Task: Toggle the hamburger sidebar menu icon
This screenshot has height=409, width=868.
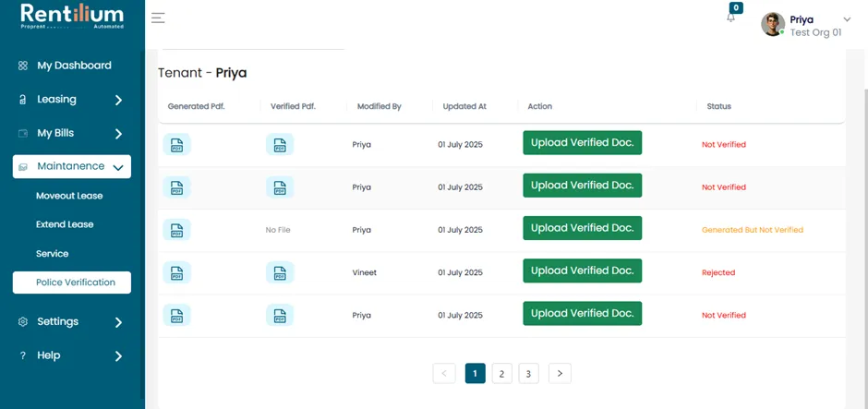Action: [158, 18]
